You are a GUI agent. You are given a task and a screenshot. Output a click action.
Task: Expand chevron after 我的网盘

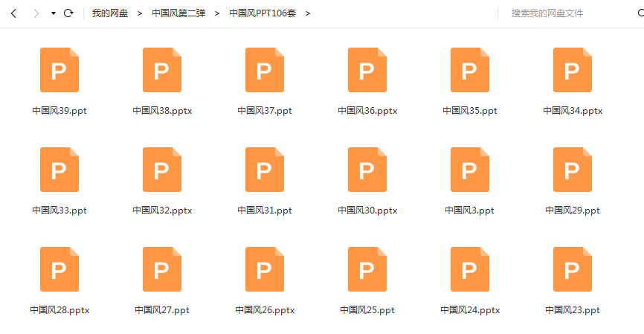pyautogui.click(x=140, y=13)
